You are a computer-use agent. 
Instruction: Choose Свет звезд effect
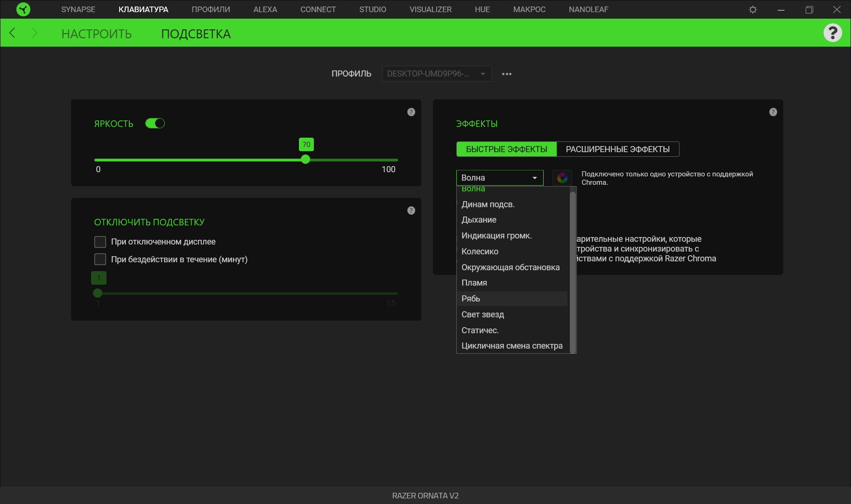coord(512,315)
